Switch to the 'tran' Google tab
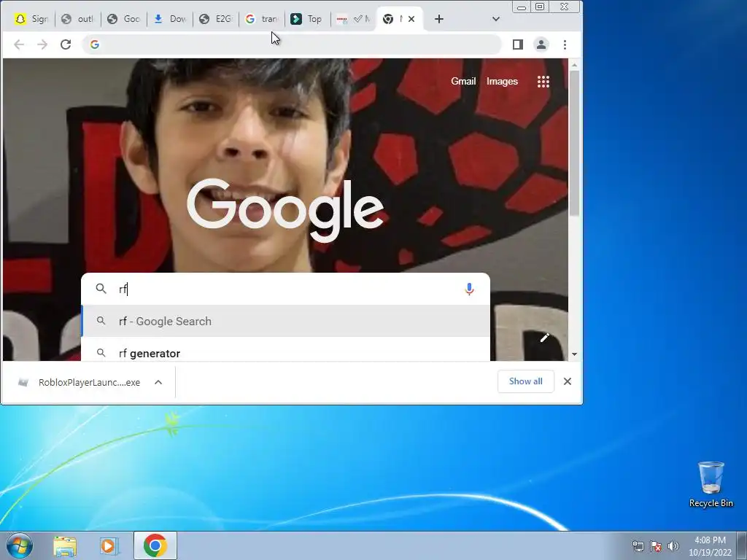The image size is (747, 560). [262, 19]
